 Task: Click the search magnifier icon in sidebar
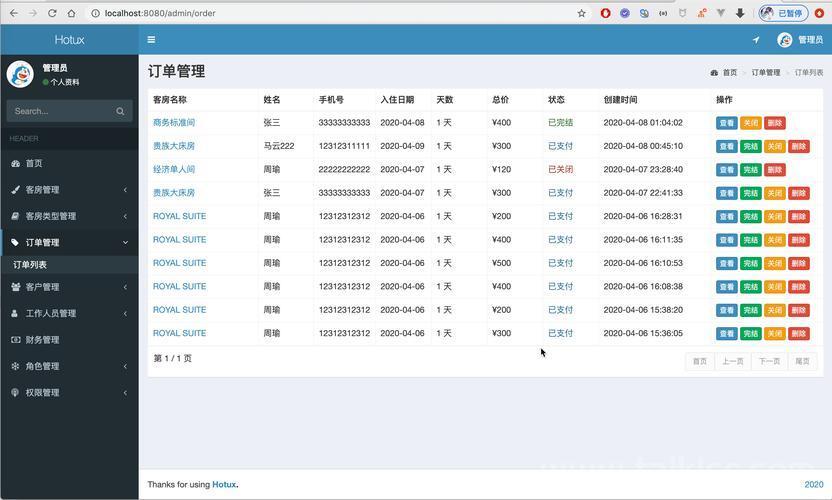click(120, 111)
